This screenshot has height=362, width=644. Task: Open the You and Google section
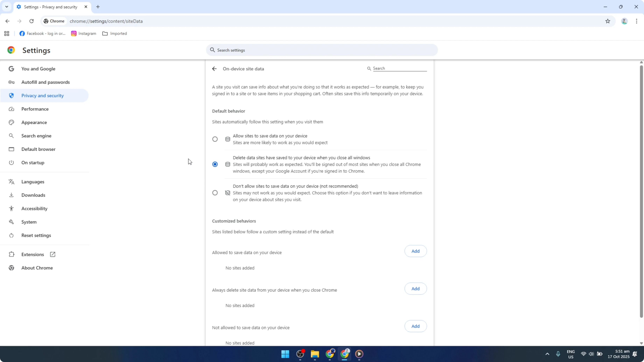(x=38, y=68)
